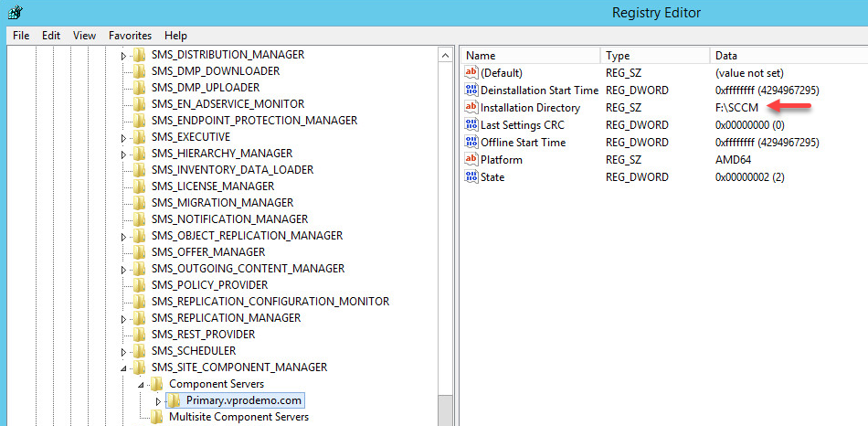Image resolution: width=868 pixels, height=426 pixels.
Task: Click the SMS_EXECUTIVE folder icon
Action: pyautogui.click(x=139, y=137)
